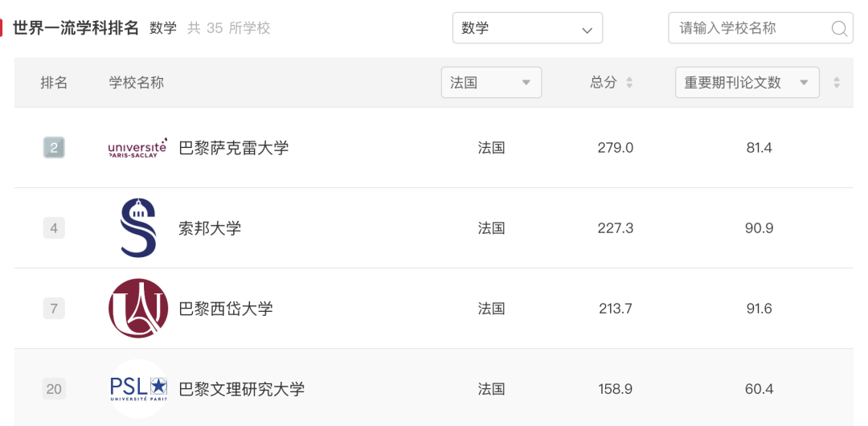Sort by 总分 column arrows
Image resolution: width=868 pixels, height=426 pixels.
629,83
